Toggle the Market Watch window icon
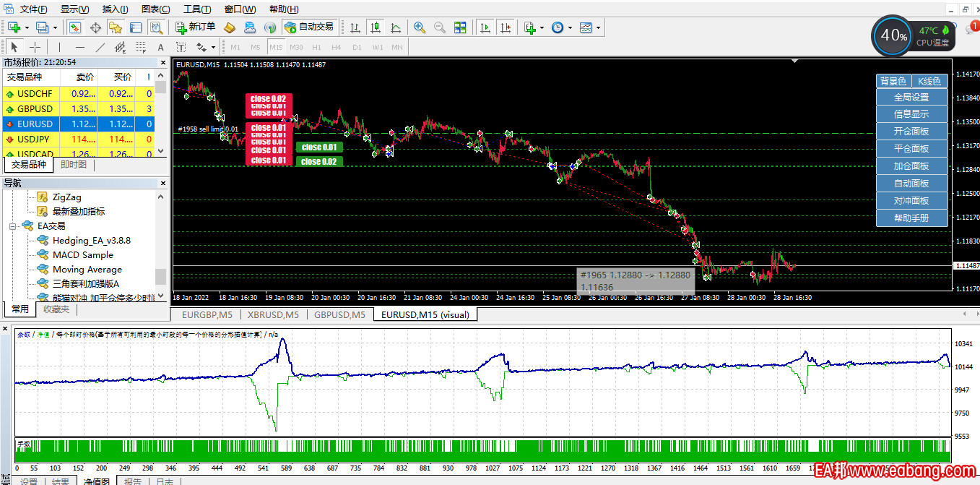980x485 pixels. click(x=74, y=27)
